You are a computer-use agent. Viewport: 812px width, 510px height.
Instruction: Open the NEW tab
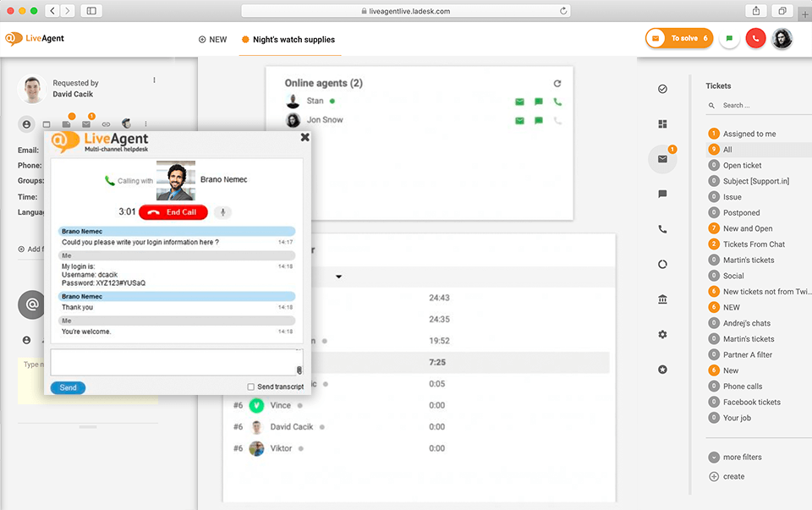coord(212,40)
